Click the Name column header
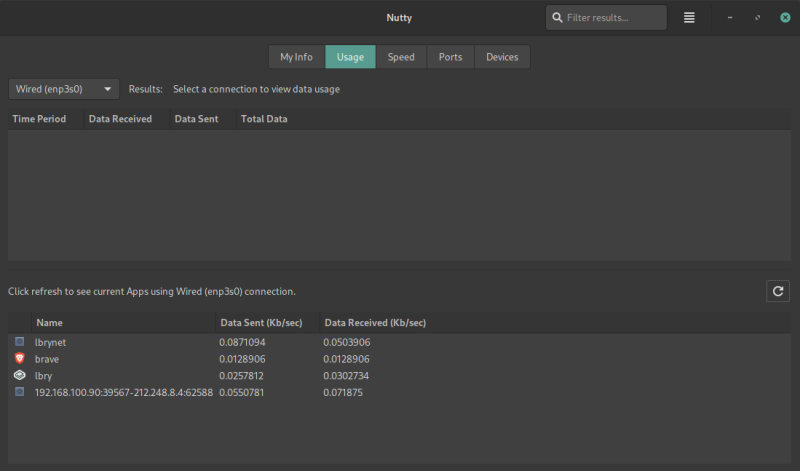Viewport: 800px width, 471px height. point(49,322)
